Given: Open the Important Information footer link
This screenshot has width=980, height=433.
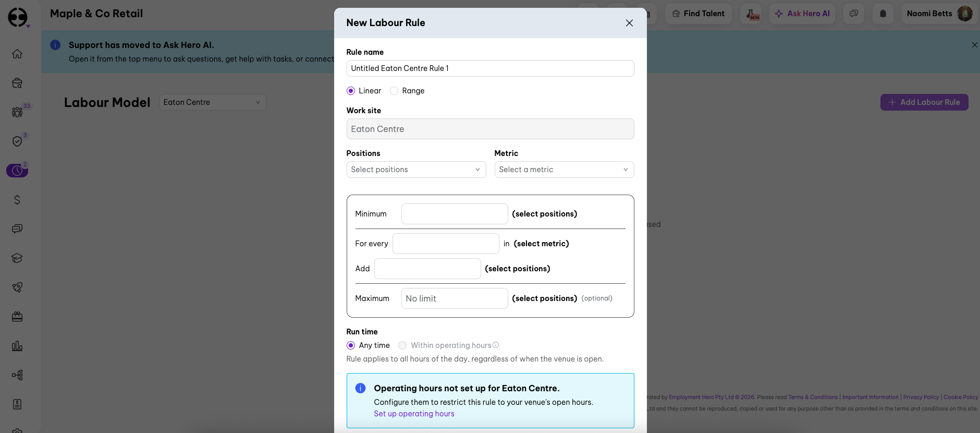Looking at the screenshot, I should pyautogui.click(x=871, y=397).
